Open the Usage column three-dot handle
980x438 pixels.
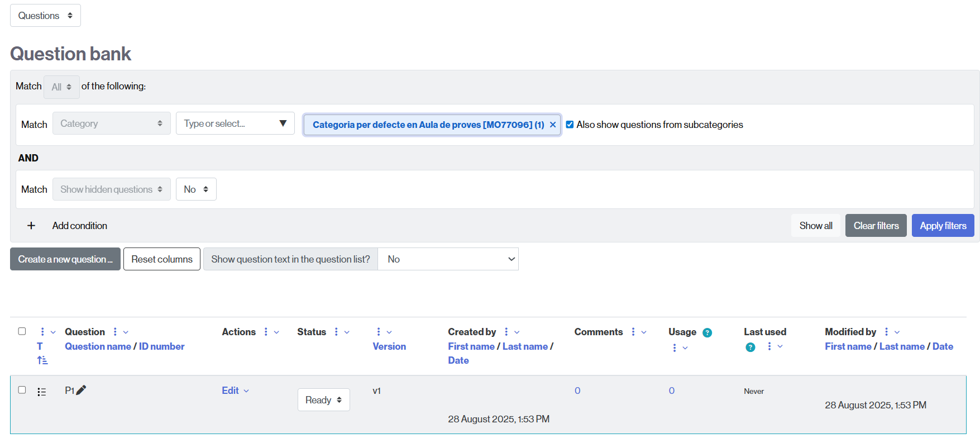[x=675, y=347]
